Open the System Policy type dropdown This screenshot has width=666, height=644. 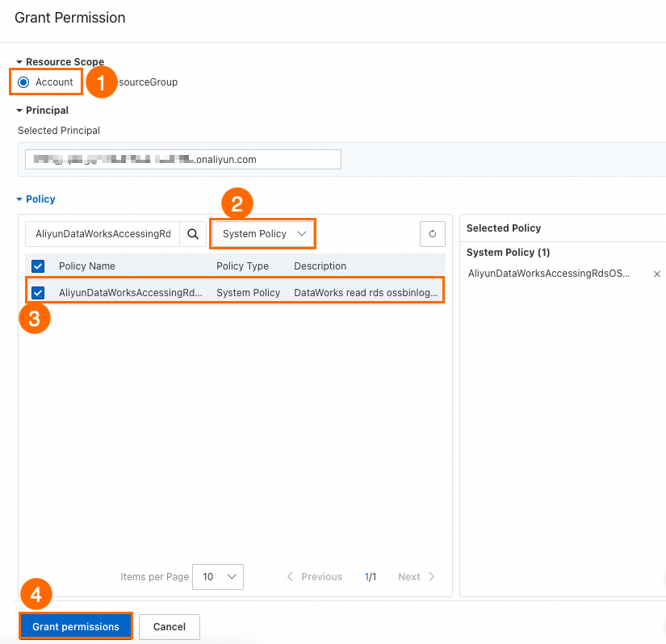pyautogui.click(x=263, y=234)
